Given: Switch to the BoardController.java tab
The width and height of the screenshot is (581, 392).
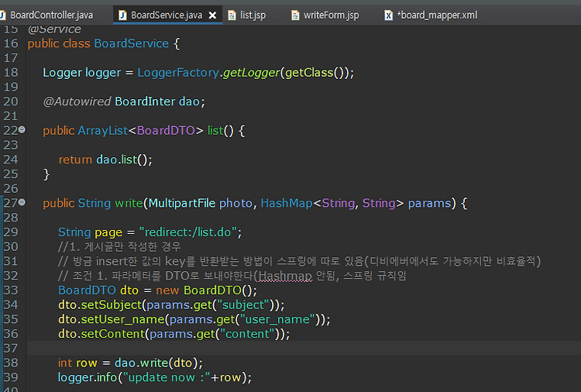Looking at the screenshot, I should pos(51,15).
